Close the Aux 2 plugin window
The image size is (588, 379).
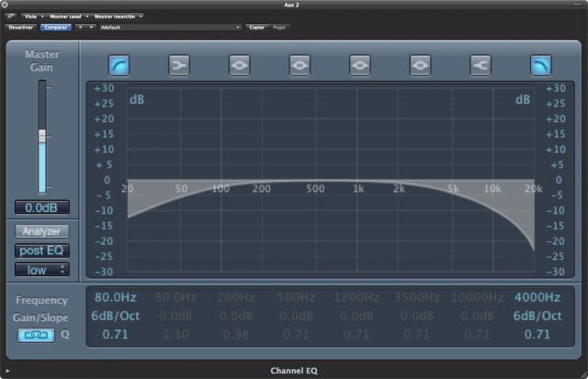tap(5, 5)
